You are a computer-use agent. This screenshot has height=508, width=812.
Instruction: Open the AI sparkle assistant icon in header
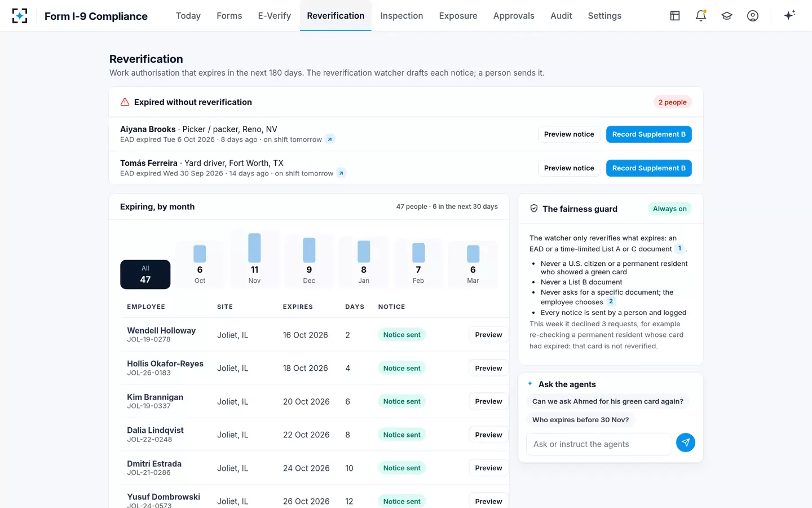tap(789, 15)
